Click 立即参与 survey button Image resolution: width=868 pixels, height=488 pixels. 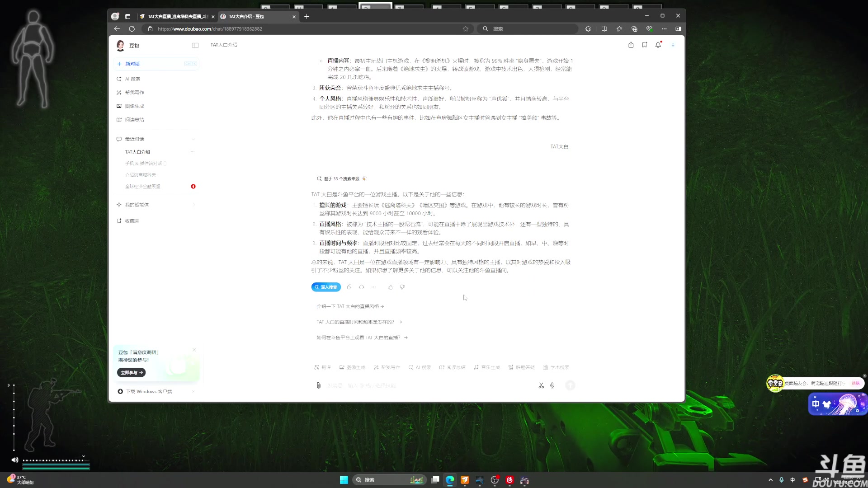pyautogui.click(x=132, y=372)
